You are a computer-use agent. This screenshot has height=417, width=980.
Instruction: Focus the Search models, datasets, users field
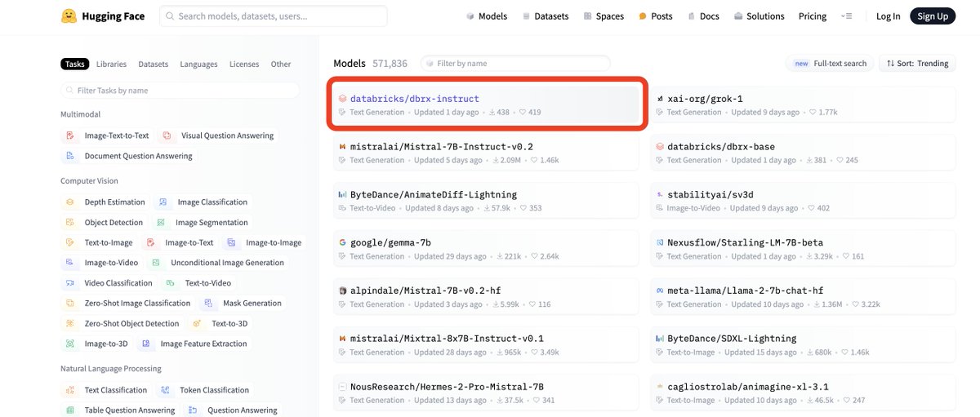pyautogui.click(x=274, y=16)
